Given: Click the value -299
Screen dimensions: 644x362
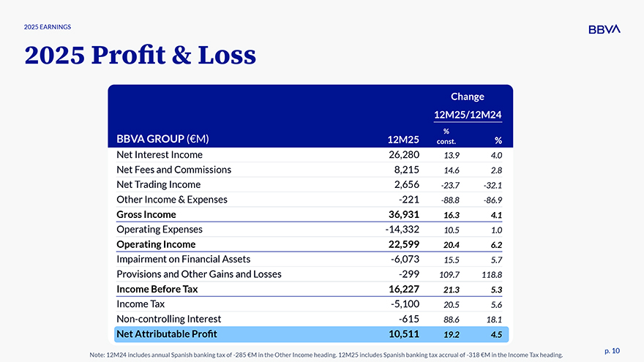Looking at the screenshot, I should tap(408, 274).
